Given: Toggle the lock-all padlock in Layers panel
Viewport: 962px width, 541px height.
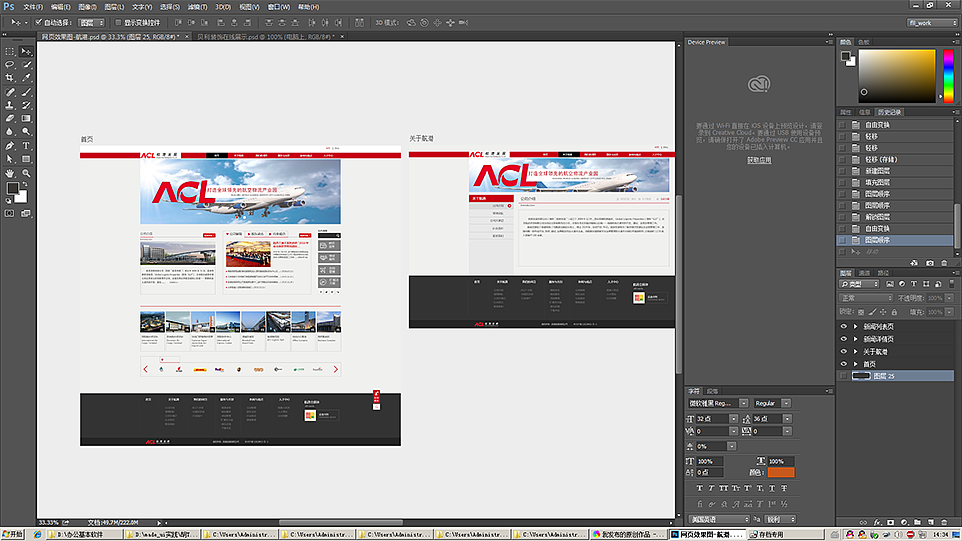Looking at the screenshot, I should pos(895,312).
